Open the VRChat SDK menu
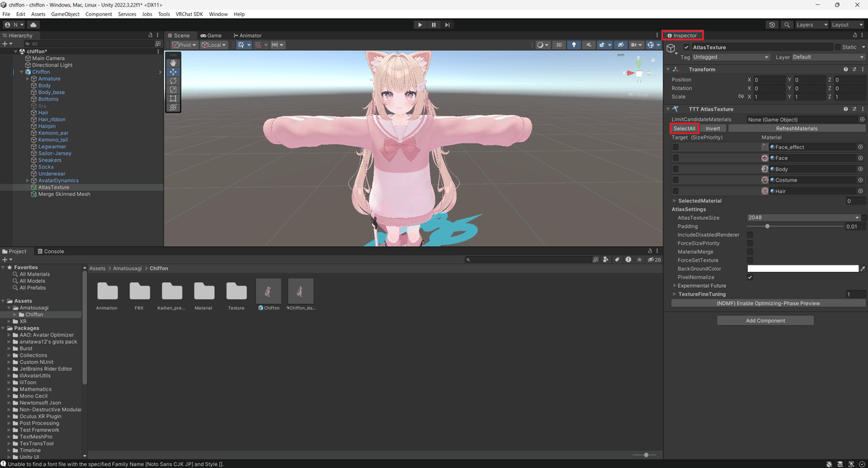The height and width of the screenshot is (468, 868). coord(190,14)
